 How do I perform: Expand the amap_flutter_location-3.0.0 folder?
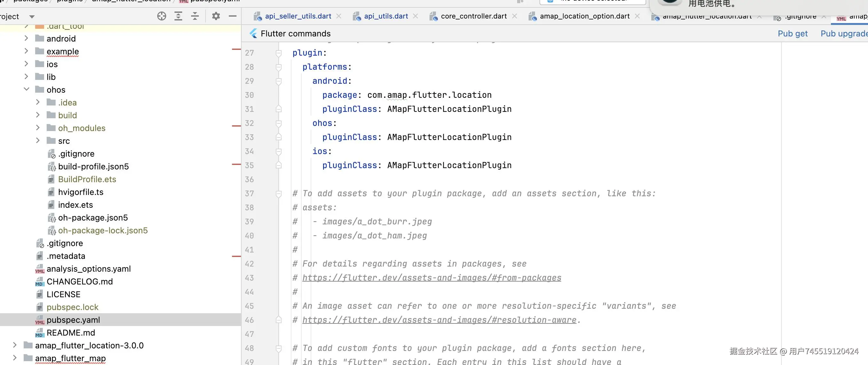[x=14, y=345]
